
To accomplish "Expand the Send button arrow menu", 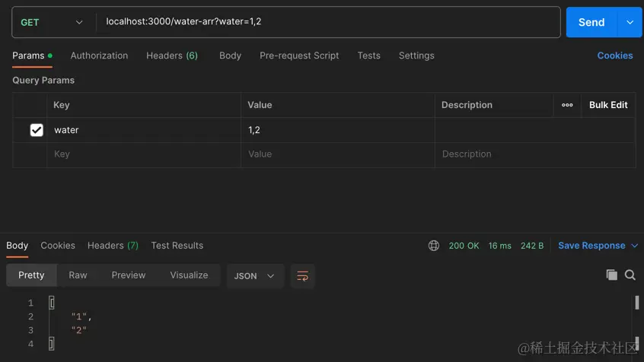I will click(x=630, y=22).
